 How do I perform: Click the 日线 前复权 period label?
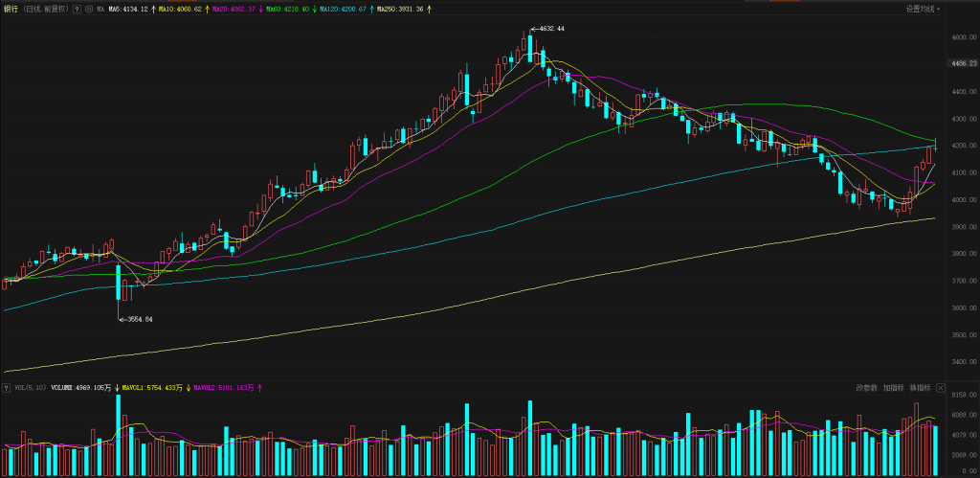point(48,9)
